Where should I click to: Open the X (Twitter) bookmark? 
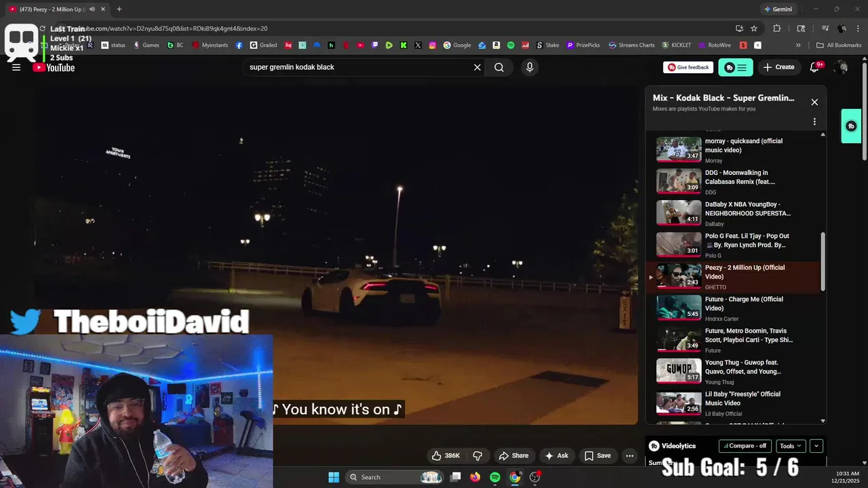(x=418, y=45)
